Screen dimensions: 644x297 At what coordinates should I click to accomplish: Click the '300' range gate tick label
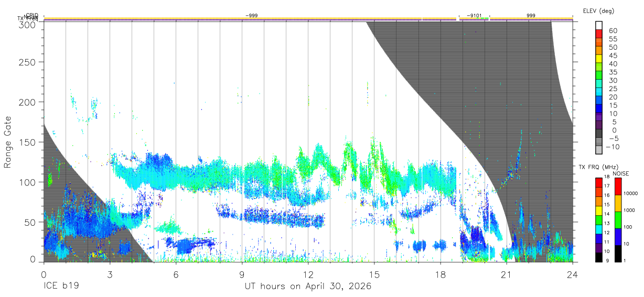(x=27, y=25)
